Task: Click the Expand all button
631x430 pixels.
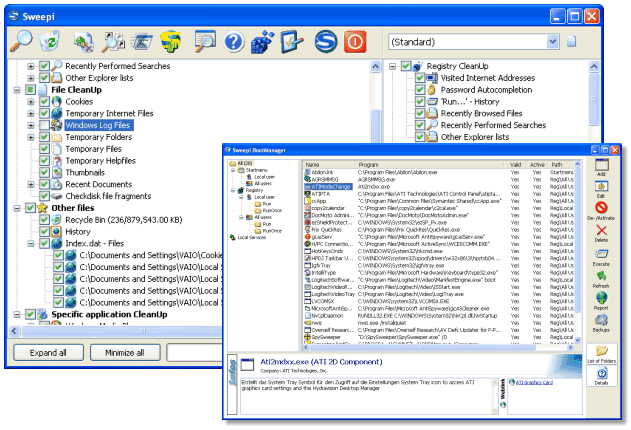Action: (x=48, y=353)
